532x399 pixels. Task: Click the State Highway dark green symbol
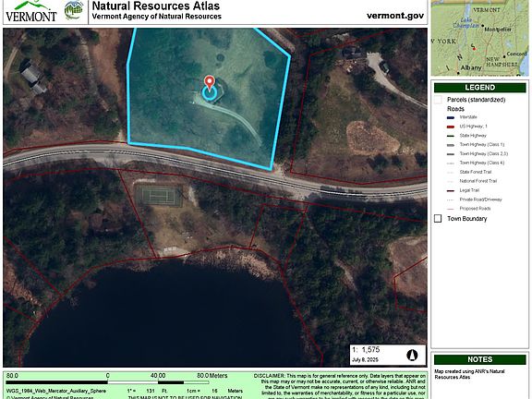coord(451,136)
